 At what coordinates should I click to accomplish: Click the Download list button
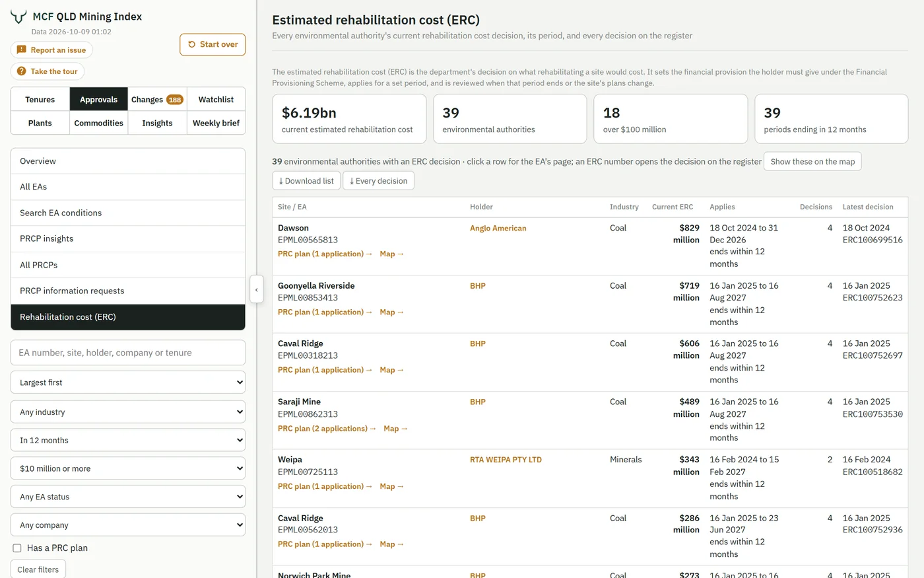point(306,181)
